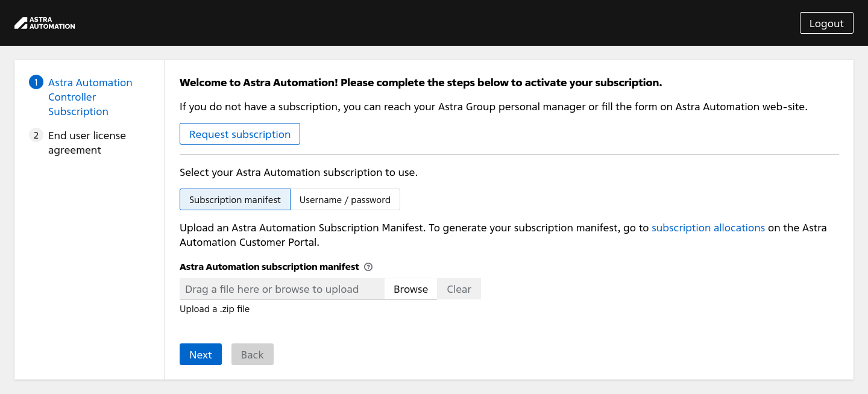Clear the uploaded manifest file

pyautogui.click(x=459, y=289)
